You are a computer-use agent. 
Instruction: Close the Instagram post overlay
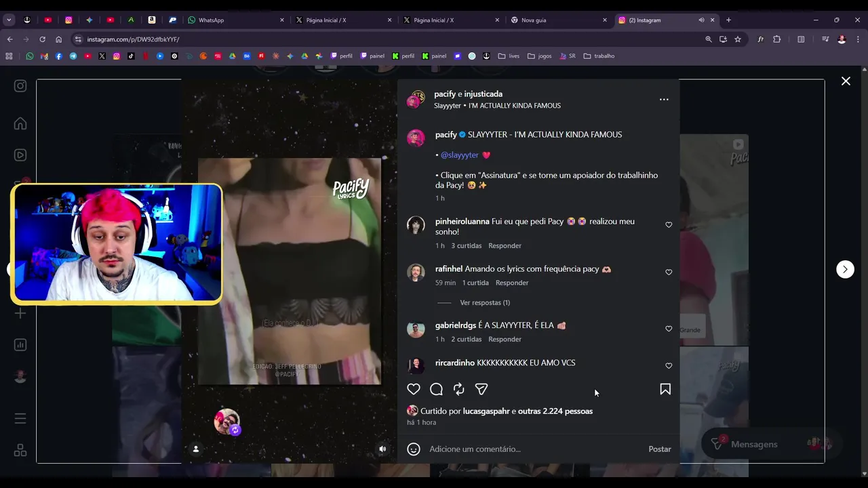point(846,81)
